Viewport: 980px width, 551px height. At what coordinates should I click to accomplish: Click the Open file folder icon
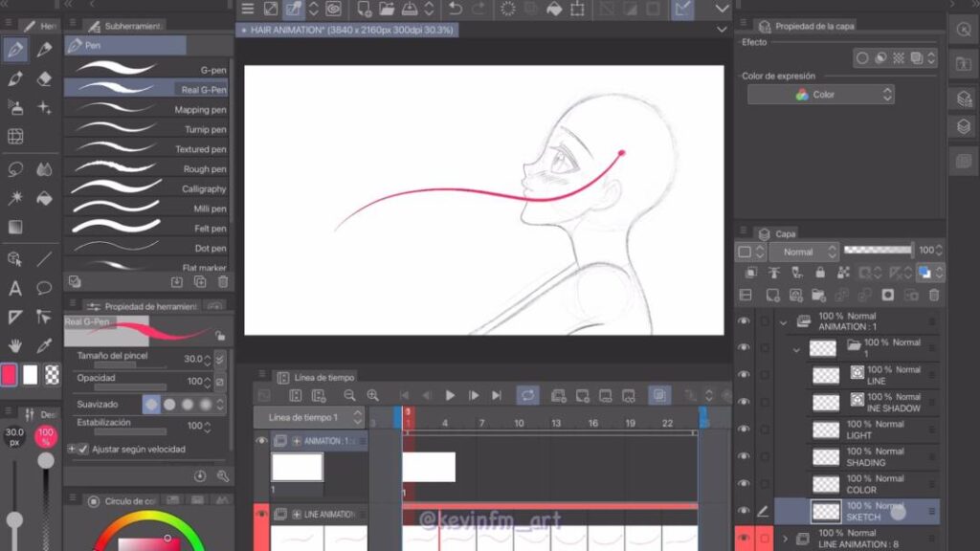pos(387,9)
